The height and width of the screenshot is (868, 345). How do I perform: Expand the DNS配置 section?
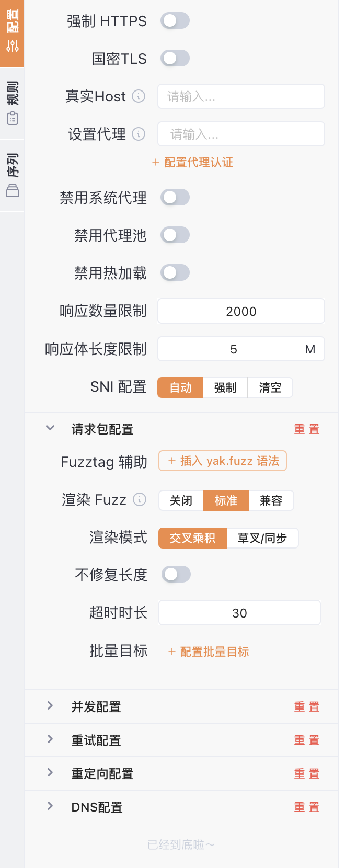pyautogui.click(x=50, y=806)
